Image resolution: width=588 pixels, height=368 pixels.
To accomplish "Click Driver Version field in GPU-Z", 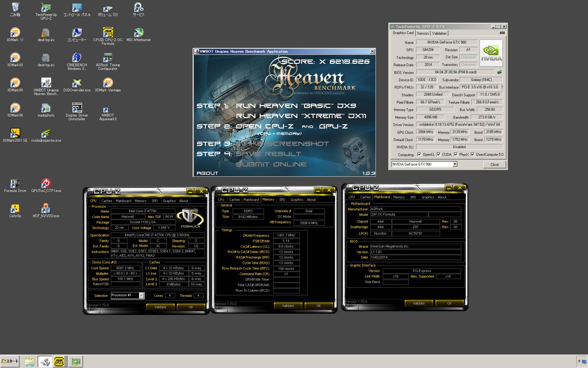I will click(459, 125).
